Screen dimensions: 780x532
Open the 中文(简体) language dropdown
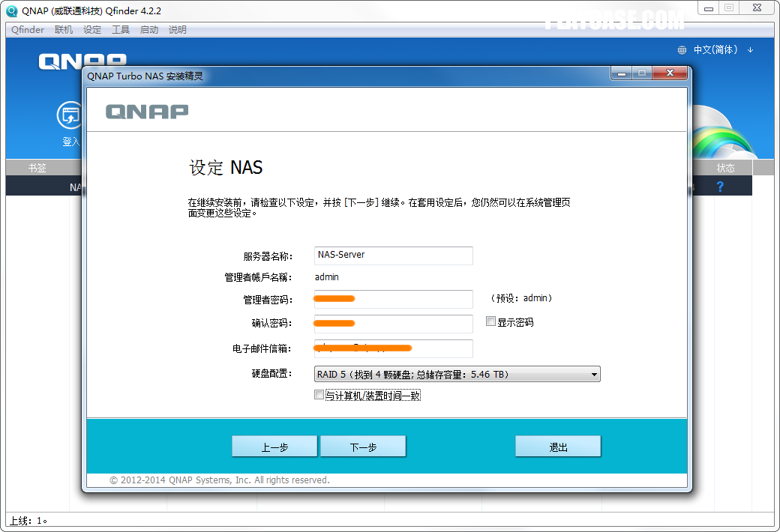(723, 49)
